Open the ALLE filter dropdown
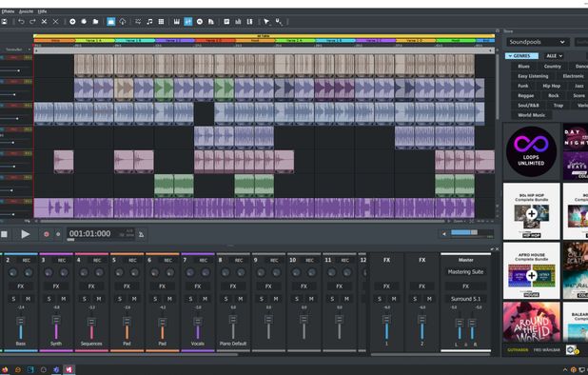588x375 pixels. (x=555, y=56)
